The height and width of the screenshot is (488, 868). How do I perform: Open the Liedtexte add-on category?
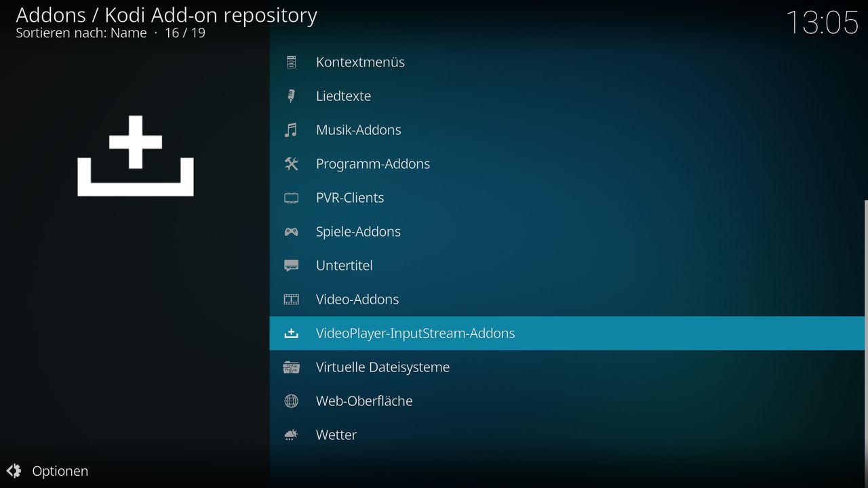click(x=568, y=96)
